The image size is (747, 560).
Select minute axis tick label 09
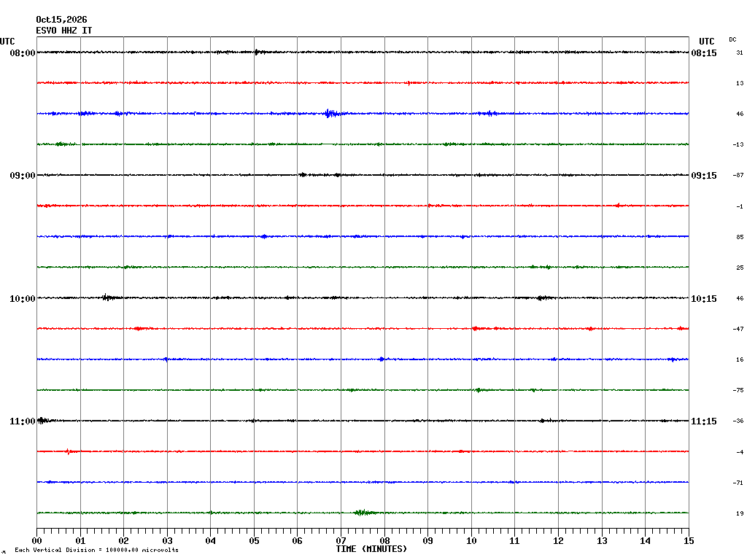pyautogui.click(x=427, y=540)
